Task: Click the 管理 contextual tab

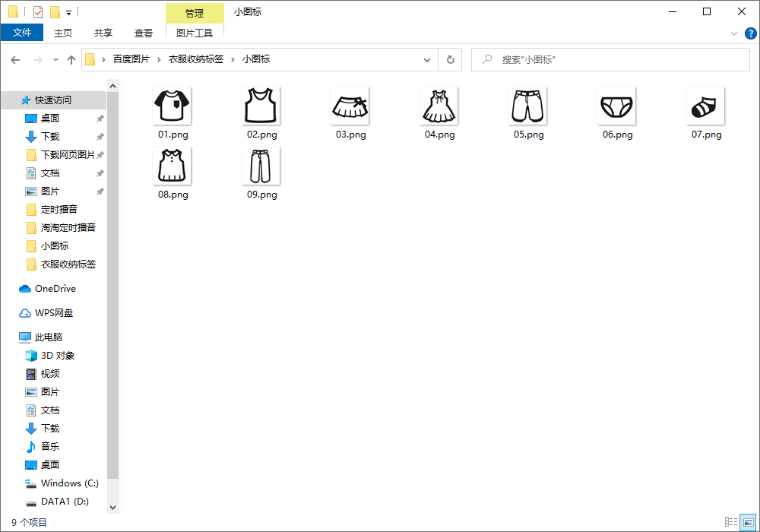Action: [195, 13]
